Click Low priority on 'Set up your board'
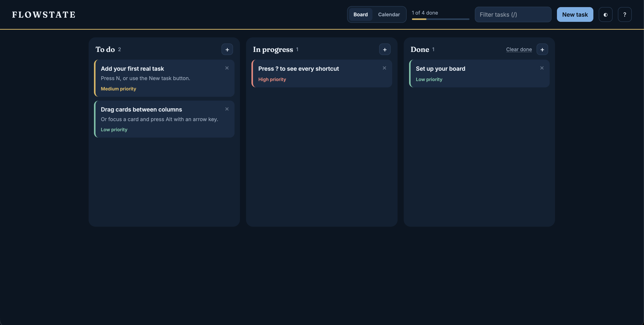 [429, 80]
